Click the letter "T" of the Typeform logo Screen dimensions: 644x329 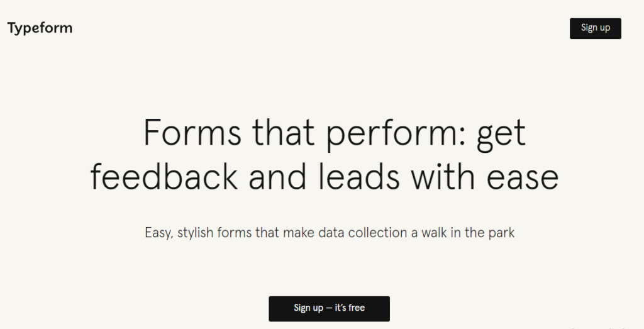11,28
